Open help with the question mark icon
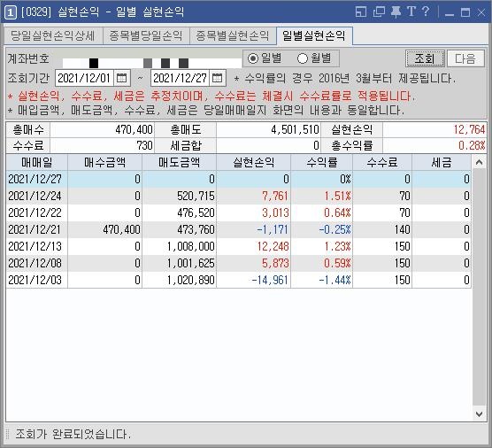The image size is (492, 448). 426,12
